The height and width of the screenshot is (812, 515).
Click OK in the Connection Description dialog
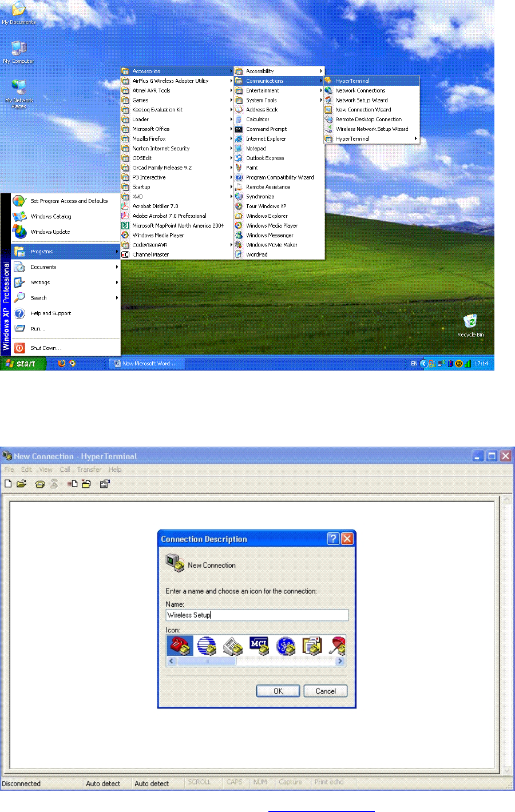point(278,691)
